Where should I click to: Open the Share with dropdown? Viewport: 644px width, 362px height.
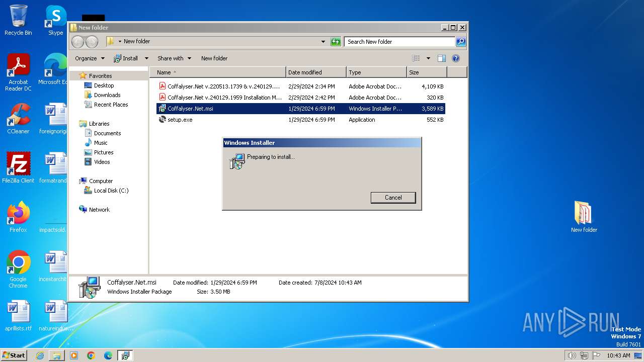pyautogui.click(x=174, y=58)
